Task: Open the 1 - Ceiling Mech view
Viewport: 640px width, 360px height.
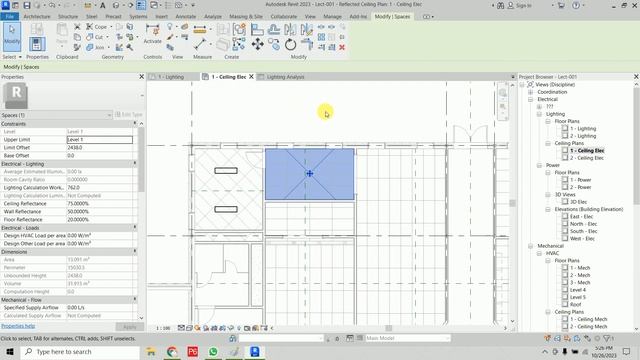Action: 588,319
